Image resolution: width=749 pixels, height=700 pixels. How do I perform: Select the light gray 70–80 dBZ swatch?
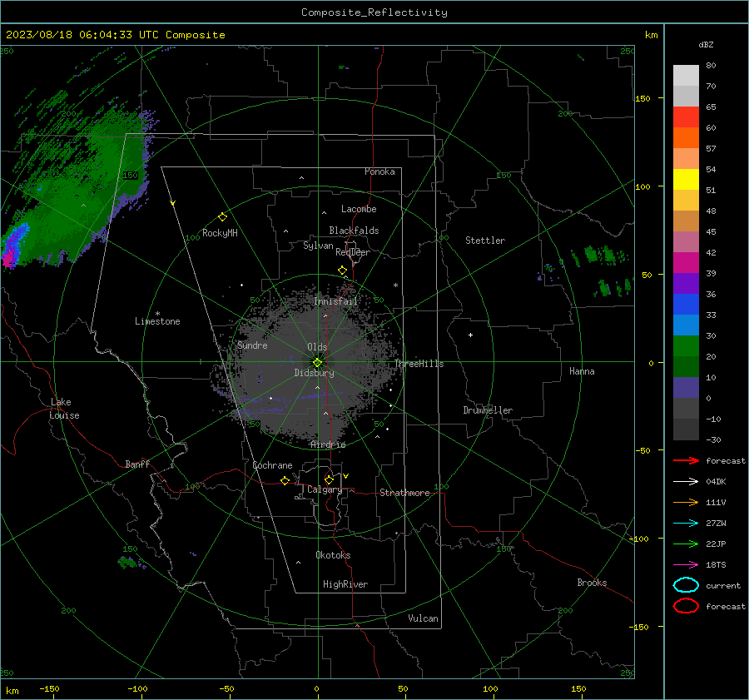pos(686,75)
